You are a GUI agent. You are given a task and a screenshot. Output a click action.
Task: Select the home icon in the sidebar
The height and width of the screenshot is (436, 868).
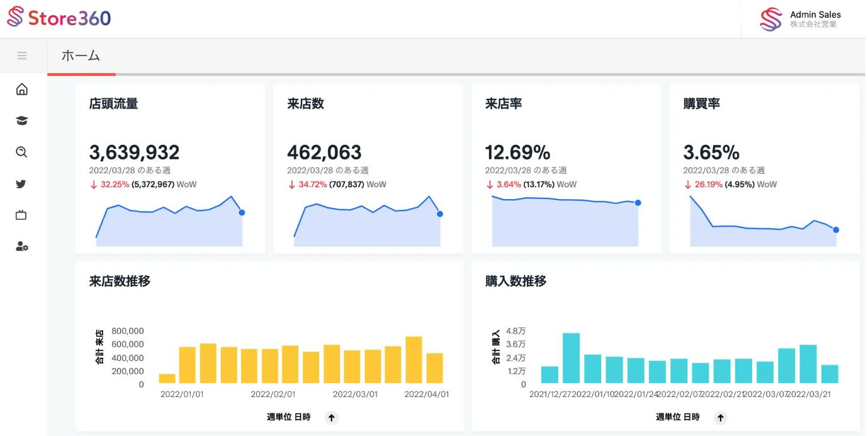(21, 89)
